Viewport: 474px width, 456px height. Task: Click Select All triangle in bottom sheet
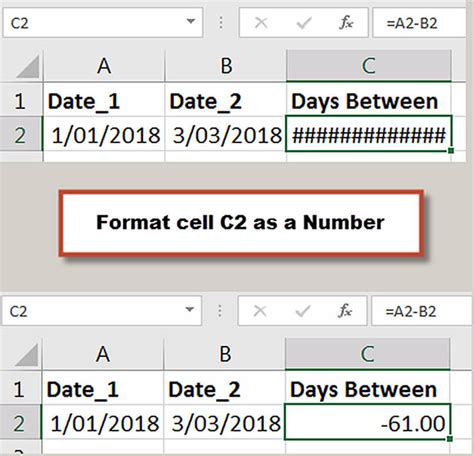tap(27, 355)
